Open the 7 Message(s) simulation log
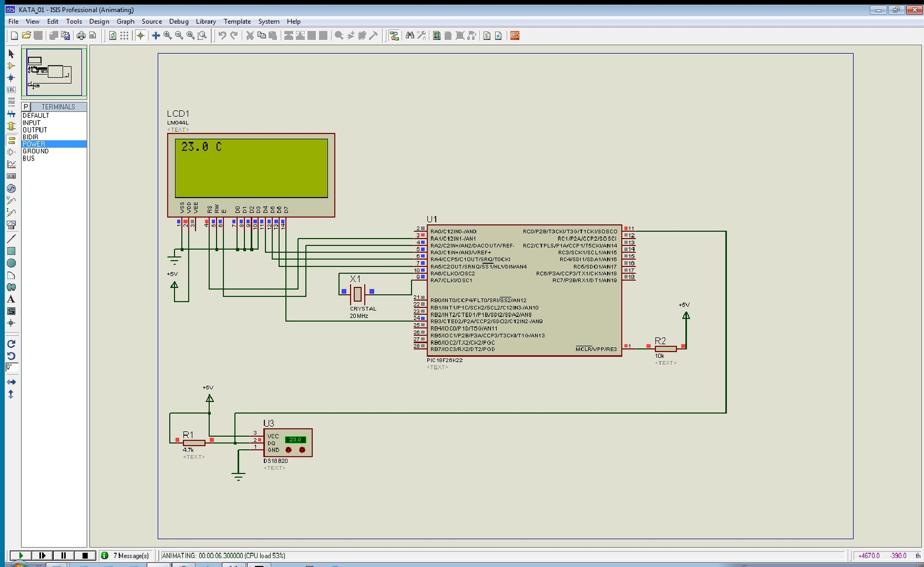 125,555
